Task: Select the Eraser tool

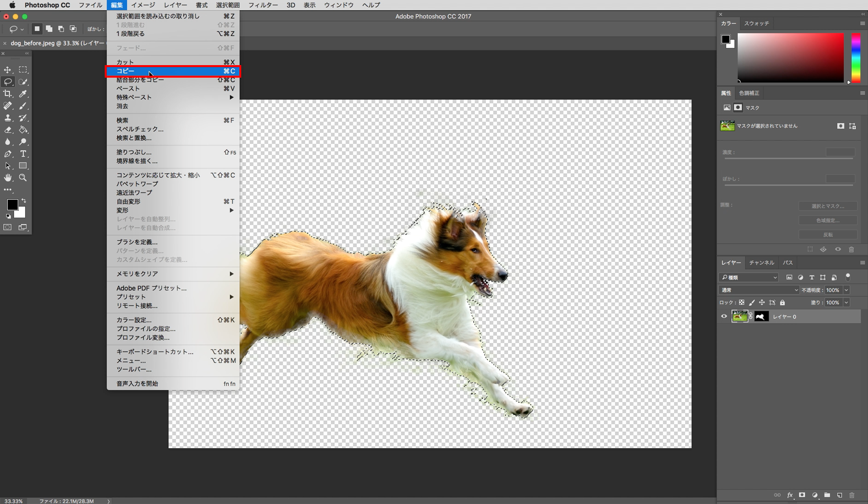Action: (x=7, y=130)
